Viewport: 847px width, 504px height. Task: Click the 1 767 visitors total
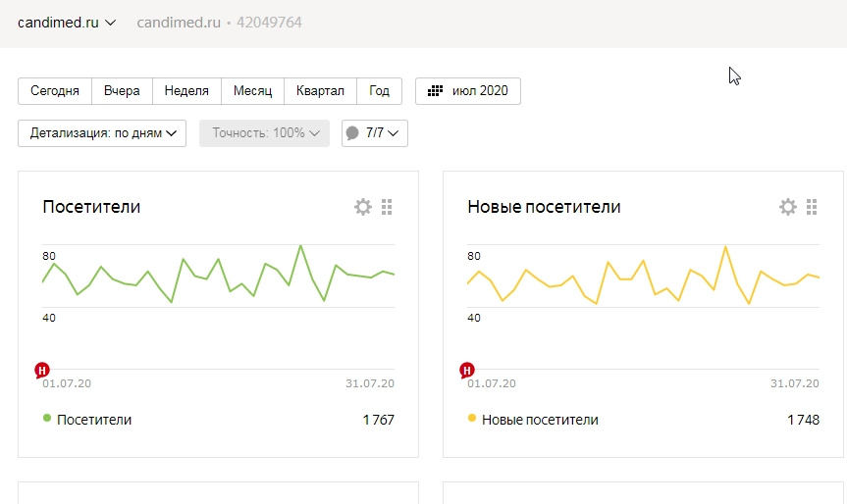(378, 420)
